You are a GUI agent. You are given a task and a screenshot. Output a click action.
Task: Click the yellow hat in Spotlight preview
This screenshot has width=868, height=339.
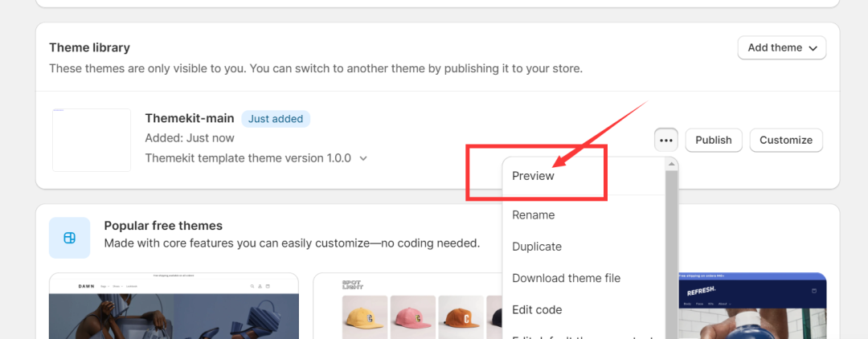click(364, 317)
